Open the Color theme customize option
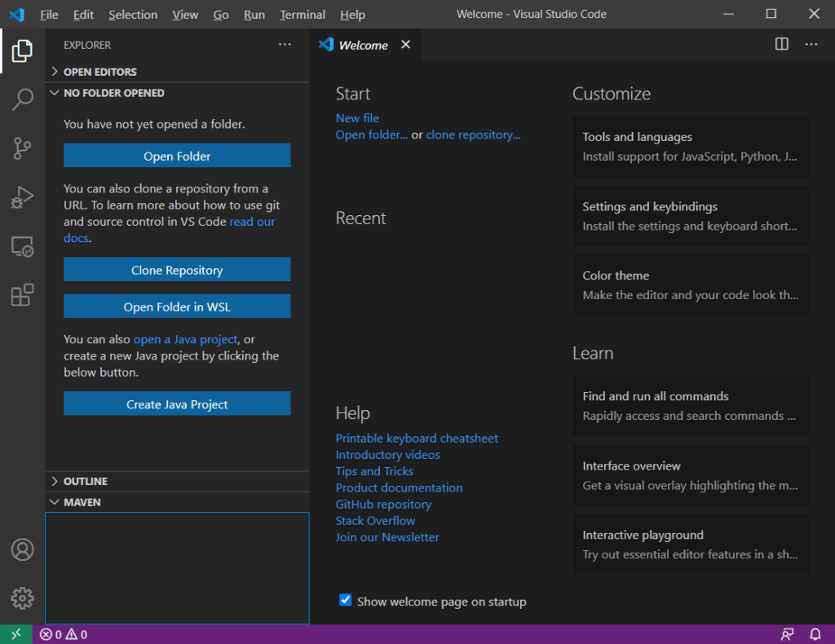The width and height of the screenshot is (835, 644). pyautogui.click(x=690, y=285)
